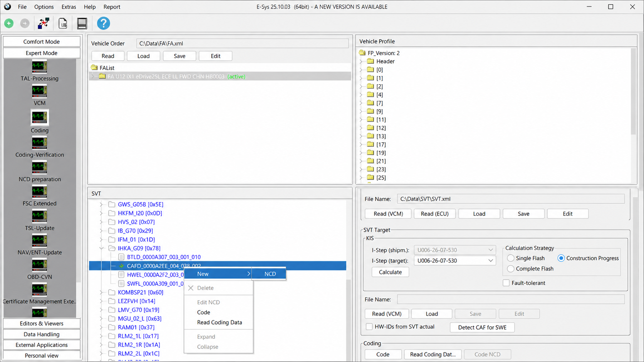The image size is (644, 362).
Task: Open the TAL-Processing module icon
Action: coord(39,67)
